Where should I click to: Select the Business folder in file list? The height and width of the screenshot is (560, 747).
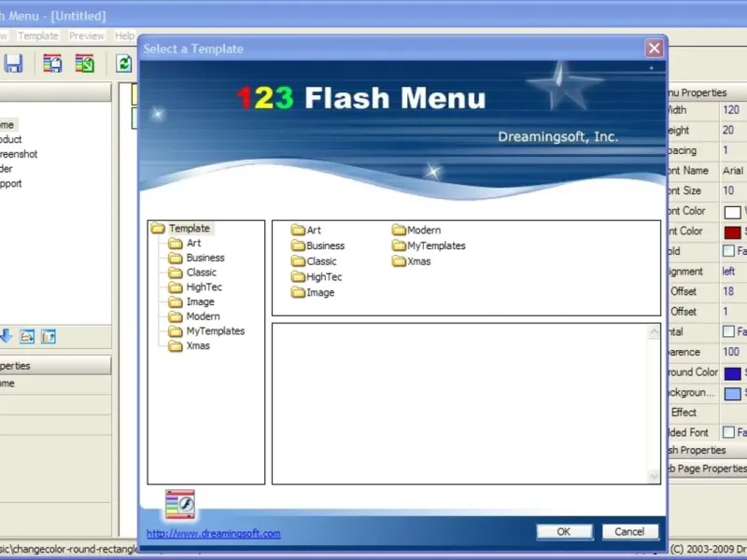point(318,245)
